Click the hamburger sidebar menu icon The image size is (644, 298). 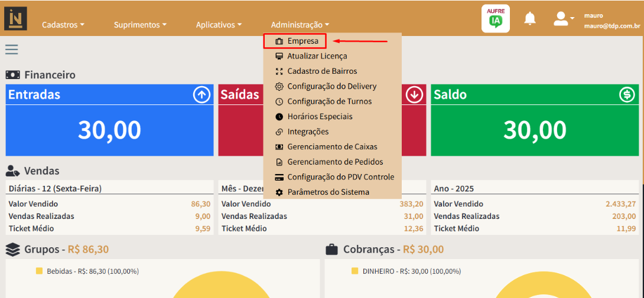click(x=12, y=49)
